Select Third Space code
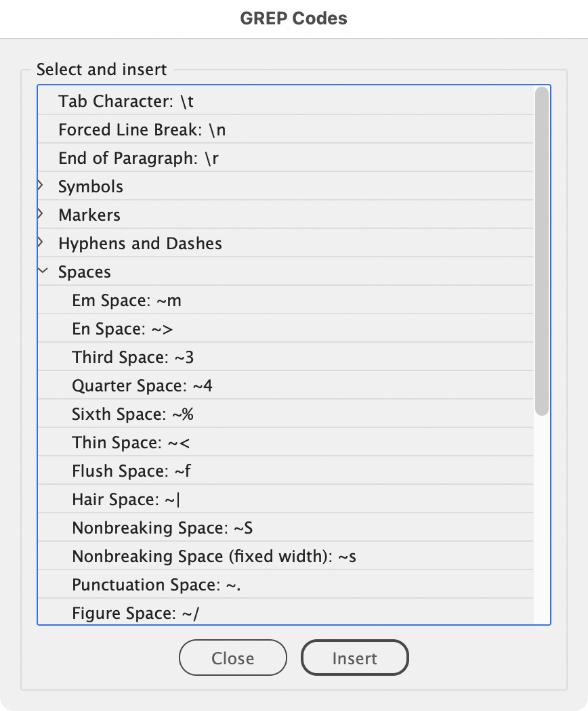This screenshot has height=711, width=588. (x=133, y=358)
